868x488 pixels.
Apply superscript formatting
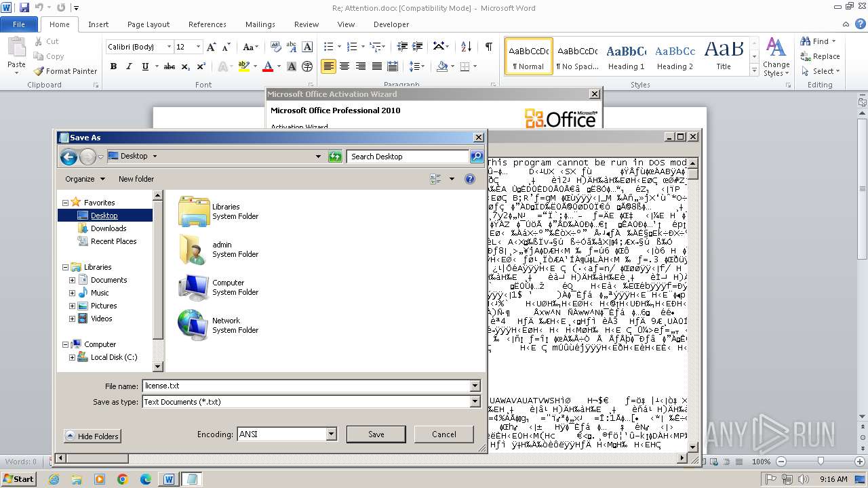tap(201, 66)
